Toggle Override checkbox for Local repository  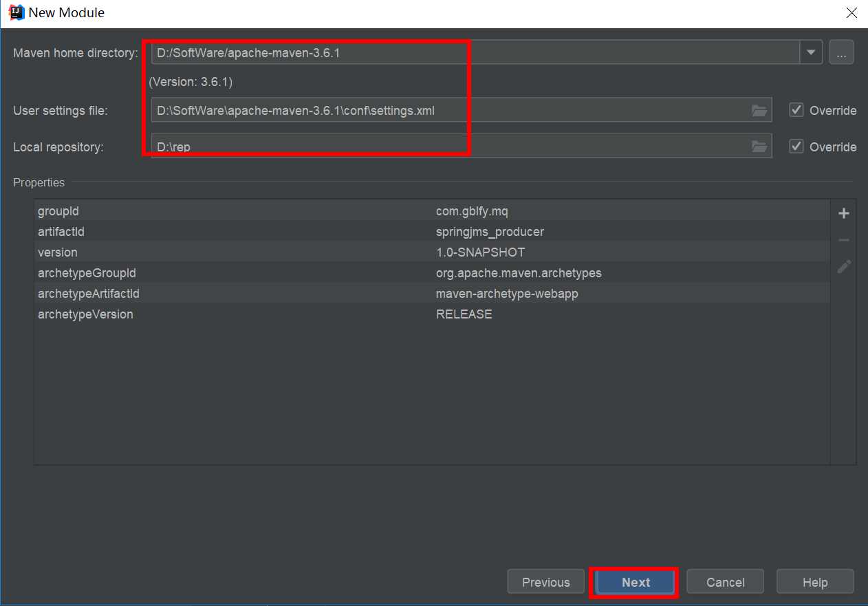(x=796, y=147)
